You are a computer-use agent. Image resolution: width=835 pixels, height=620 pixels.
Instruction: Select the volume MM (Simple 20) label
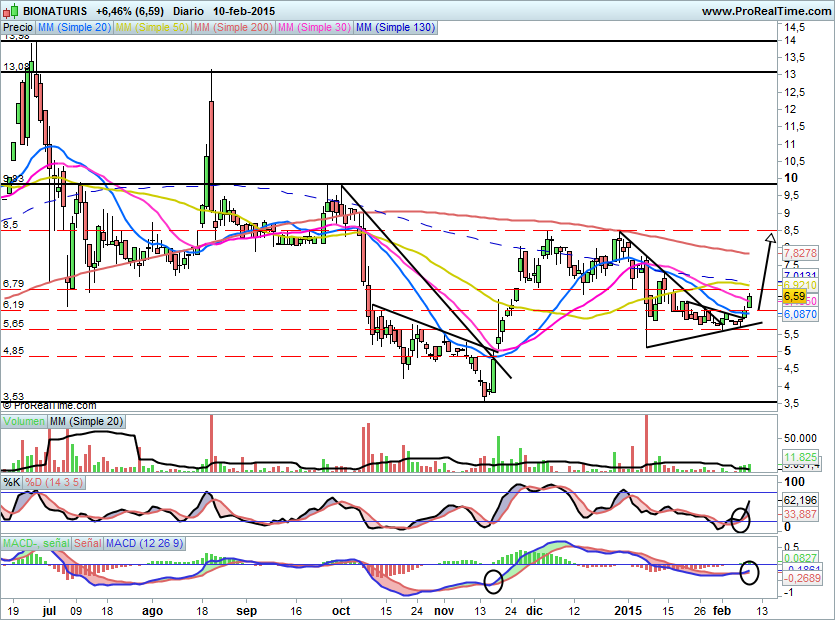point(89,423)
